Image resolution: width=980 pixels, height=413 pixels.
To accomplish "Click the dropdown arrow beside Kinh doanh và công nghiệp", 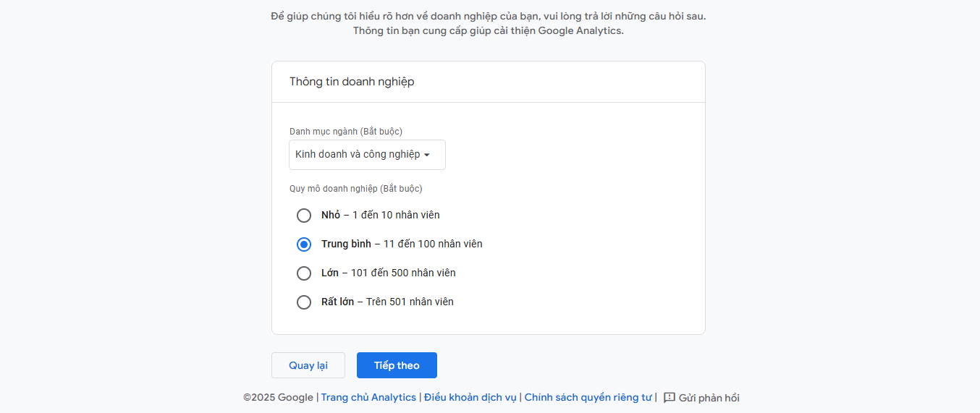I will click(427, 155).
